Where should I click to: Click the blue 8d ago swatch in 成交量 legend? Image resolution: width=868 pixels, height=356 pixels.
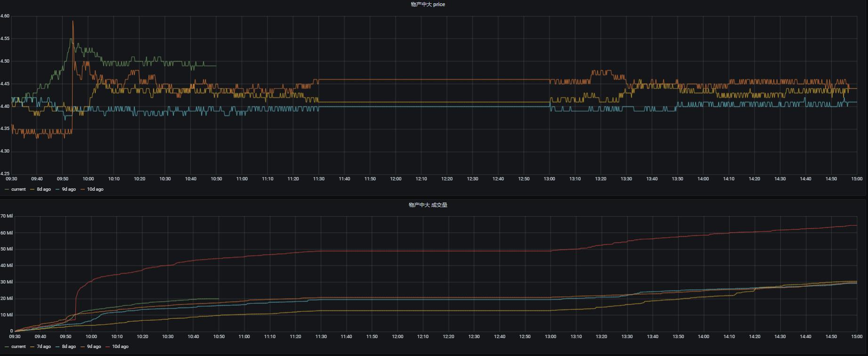click(57, 347)
